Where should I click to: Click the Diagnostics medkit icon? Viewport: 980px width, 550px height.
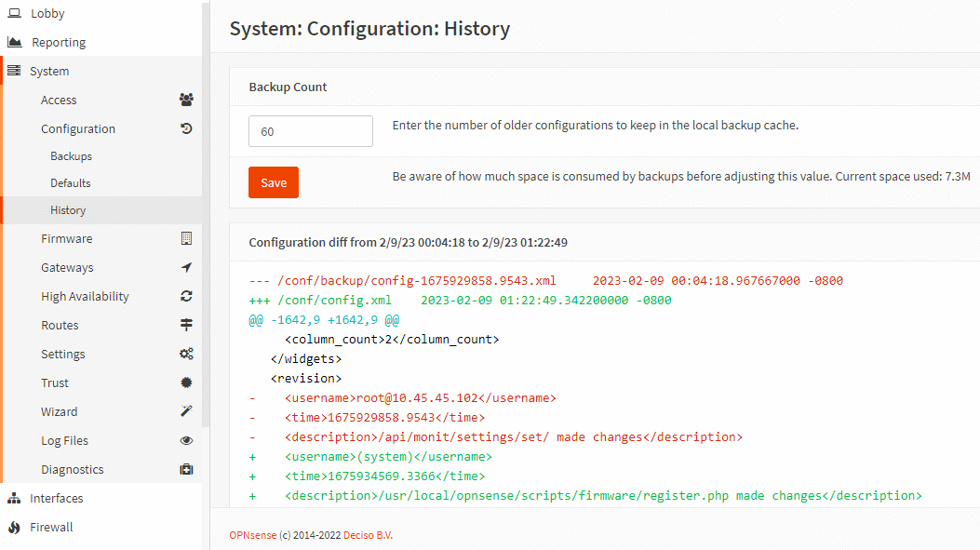coord(186,469)
